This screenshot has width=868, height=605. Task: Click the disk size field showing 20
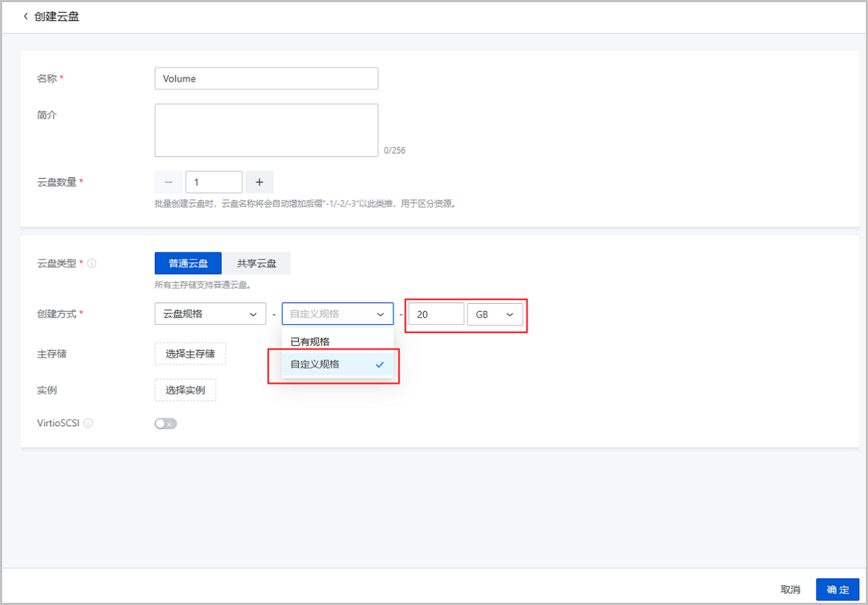[x=436, y=314]
